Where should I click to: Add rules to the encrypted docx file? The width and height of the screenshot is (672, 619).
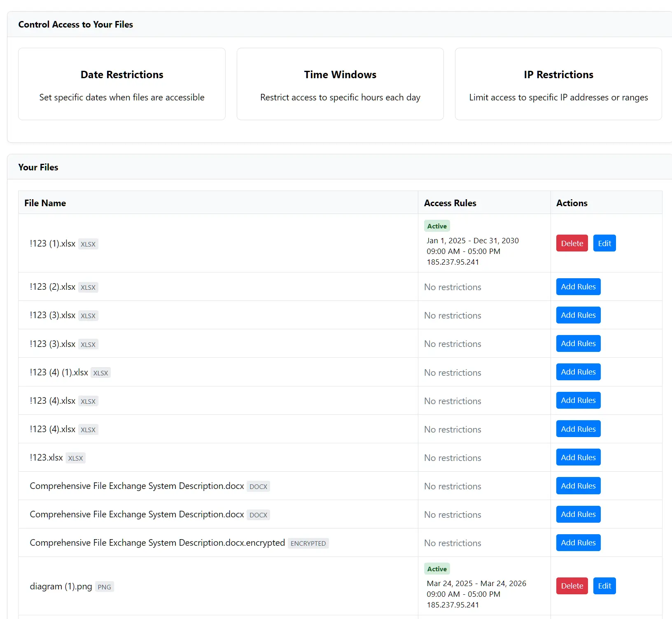click(578, 542)
